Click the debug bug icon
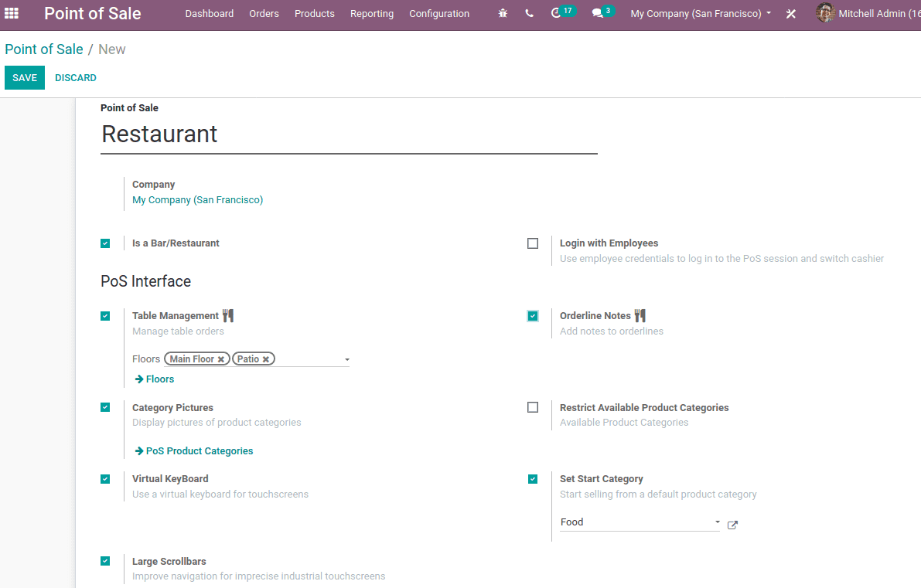The width and height of the screenshot is (921, 588). pyautogui.click(x=503, y=13)
